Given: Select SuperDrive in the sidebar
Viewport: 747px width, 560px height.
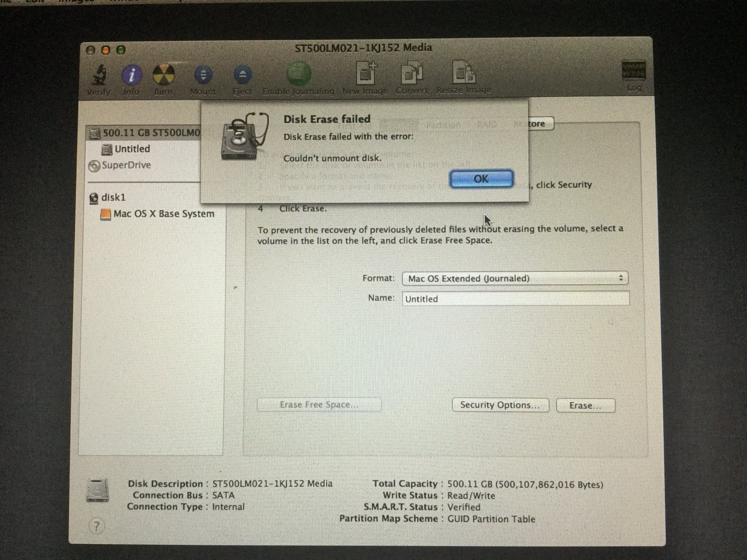Looking at the screenshot, I should point(120,165).
